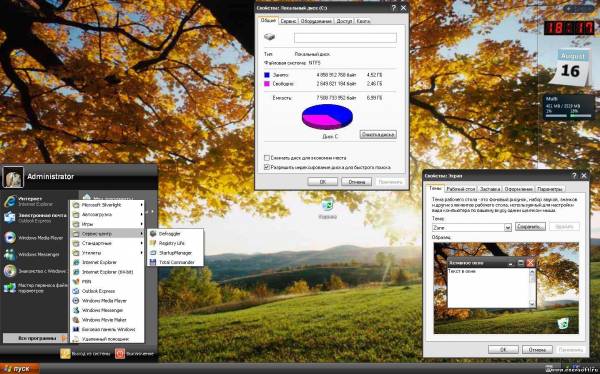Click OK in the display properties dialog

tap(503, 350)
